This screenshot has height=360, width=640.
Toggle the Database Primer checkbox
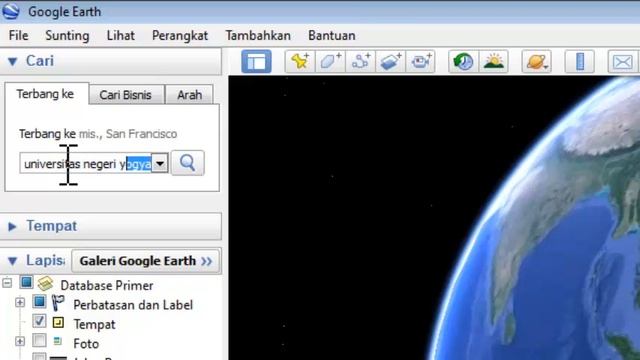(x=27, y=282)
